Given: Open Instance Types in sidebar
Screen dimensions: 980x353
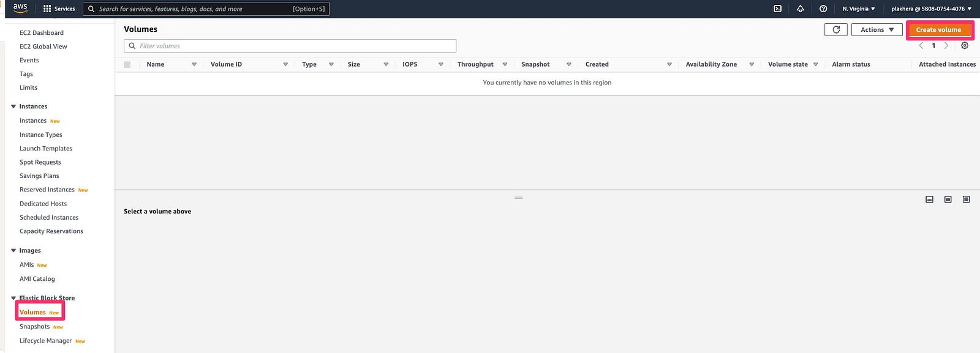Looking at the screenshot, I should (x=41, y=135).
